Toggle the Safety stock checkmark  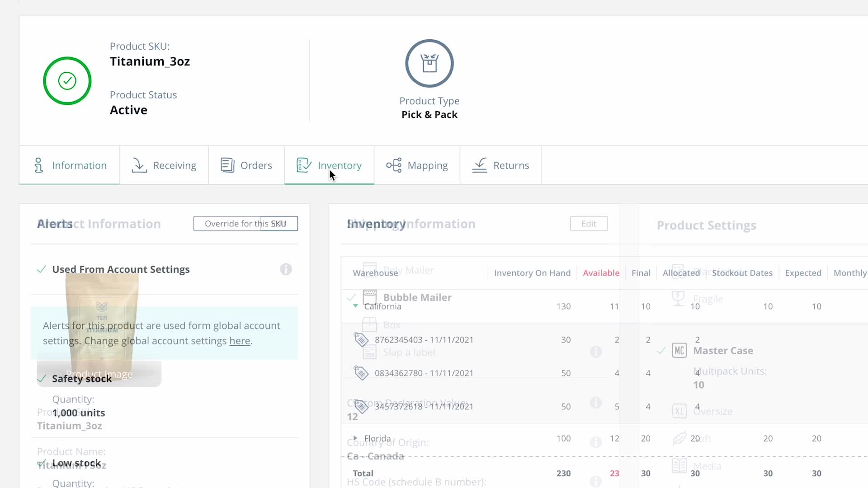pyautogui.click(x=42, y=379)
